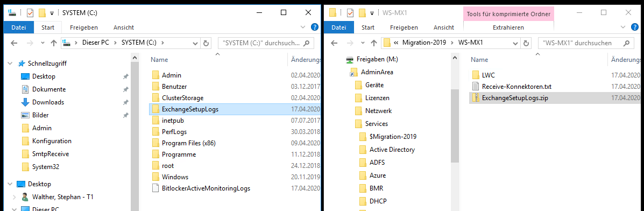Image resolution: width=644 pixels, height=211 pixels.
Task: Open AdminArea in navigation tree
Action: (377, 72)
